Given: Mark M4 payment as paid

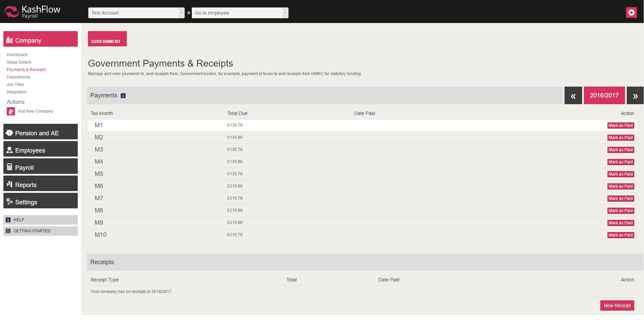Looking at the screenshot, I should pos(621,162).
